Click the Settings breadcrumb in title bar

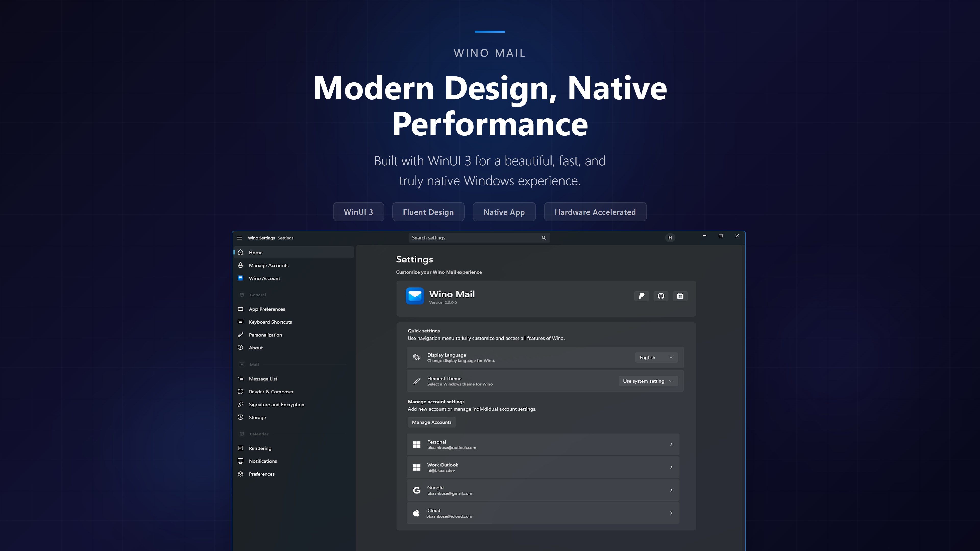(285, 238)
